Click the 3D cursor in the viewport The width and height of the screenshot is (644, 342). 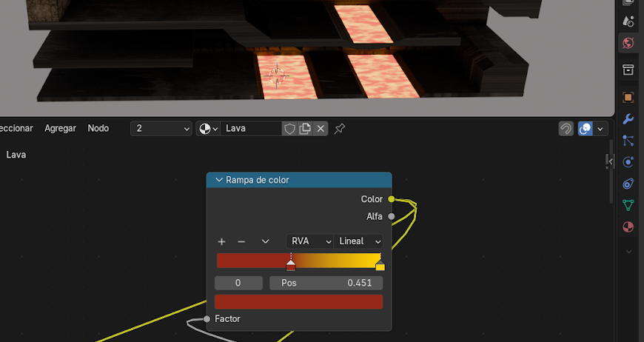[276, 76]
